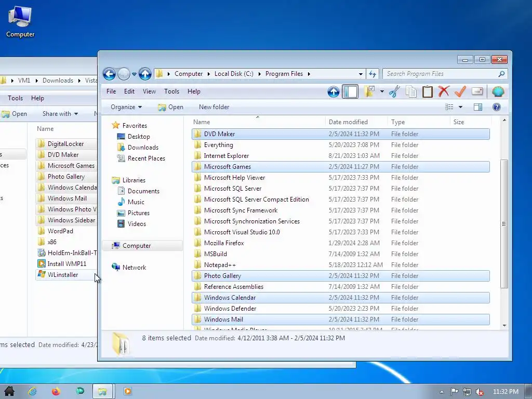Cut selection with the scissors icon

395,91
